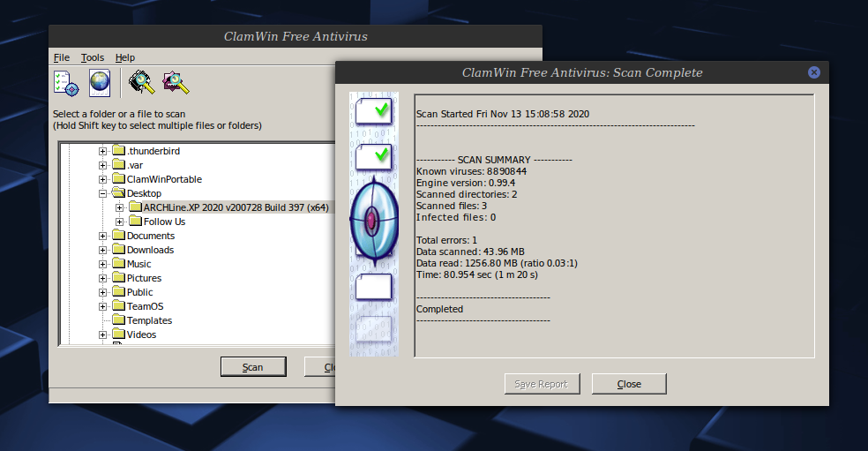The image size is (868, 451).
Task: Open the Tools menu
Action: coord(93,57)
